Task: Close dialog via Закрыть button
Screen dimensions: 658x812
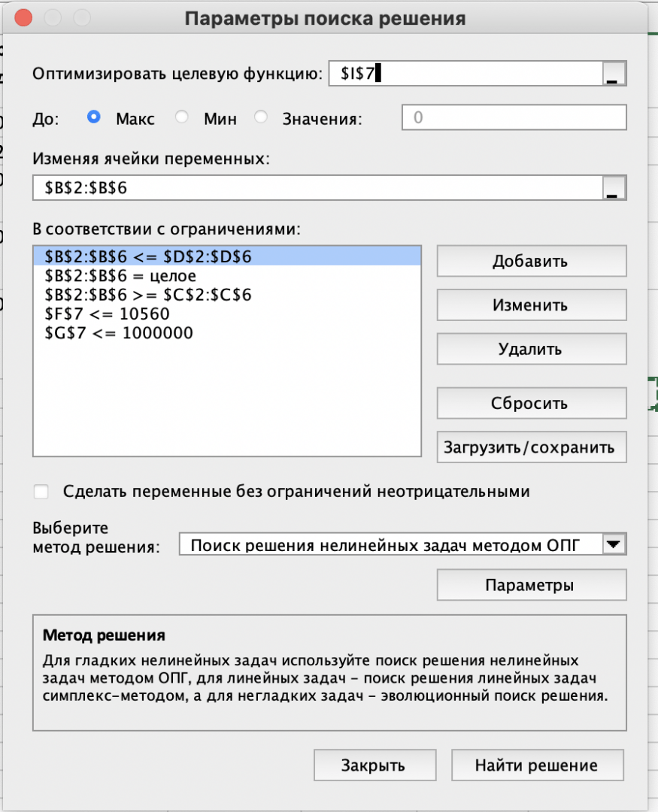Action: point(374,765)
